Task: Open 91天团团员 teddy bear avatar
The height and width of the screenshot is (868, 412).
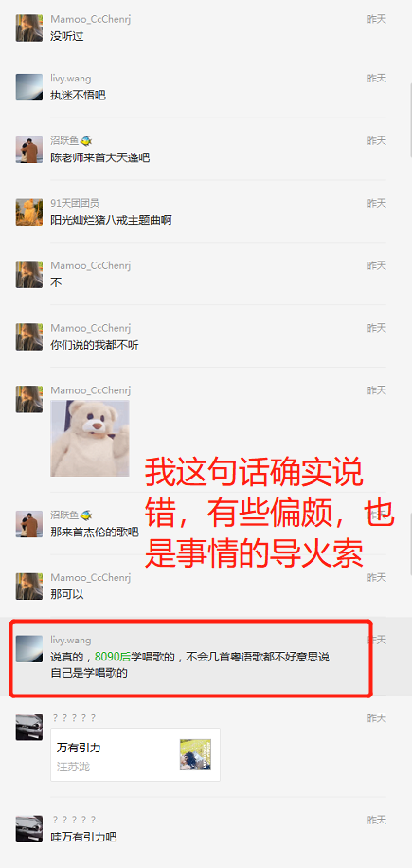Action: 28,212
